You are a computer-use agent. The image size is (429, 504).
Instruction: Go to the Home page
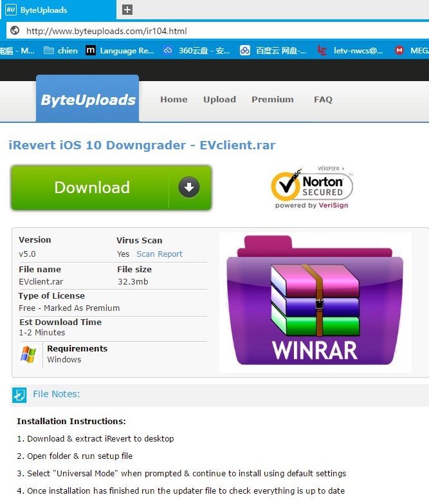click(174, 99)
